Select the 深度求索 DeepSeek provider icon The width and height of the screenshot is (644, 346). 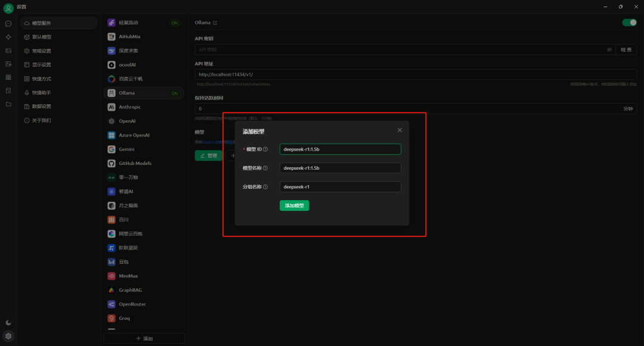112,51
